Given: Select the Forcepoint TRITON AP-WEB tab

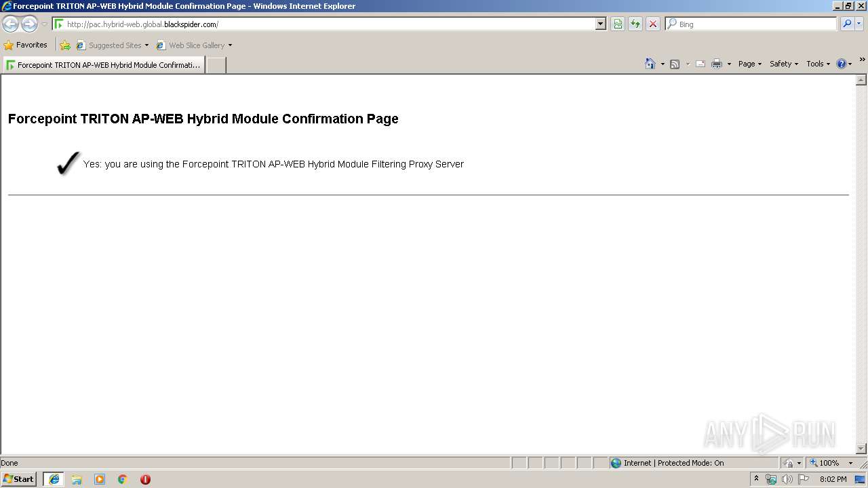Looking at the screenshot, I should click(x=103, y=65).
